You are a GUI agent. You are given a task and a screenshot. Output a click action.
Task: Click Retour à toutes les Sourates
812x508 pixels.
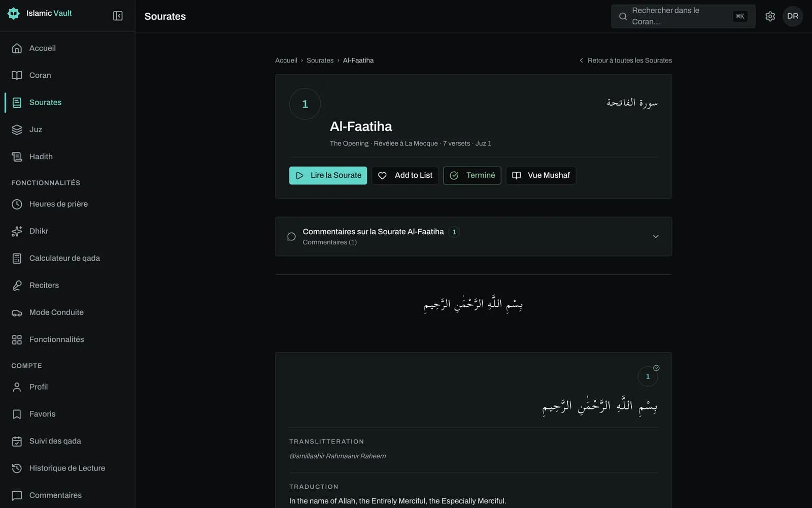pyautogui.click(x=625, y=60)
